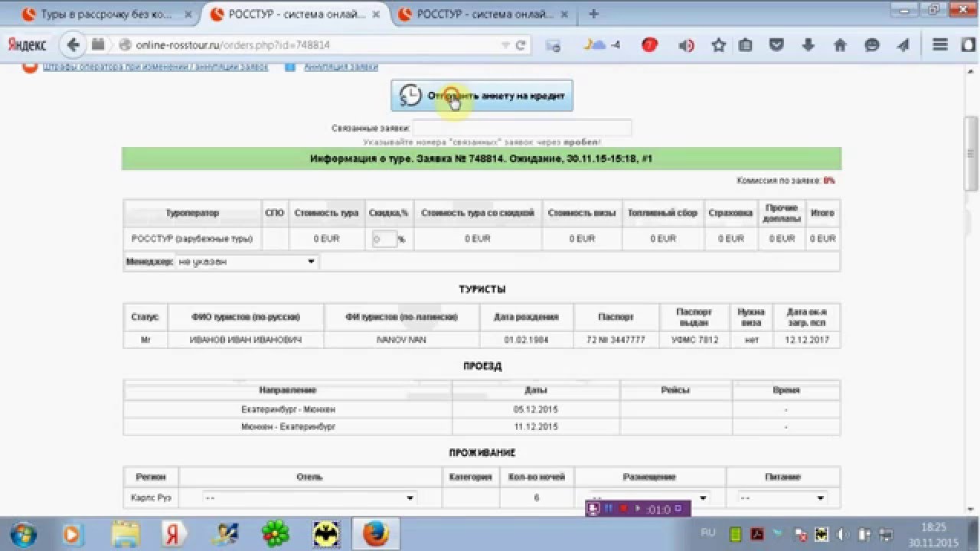Open the downloads arrow icon

808,45
